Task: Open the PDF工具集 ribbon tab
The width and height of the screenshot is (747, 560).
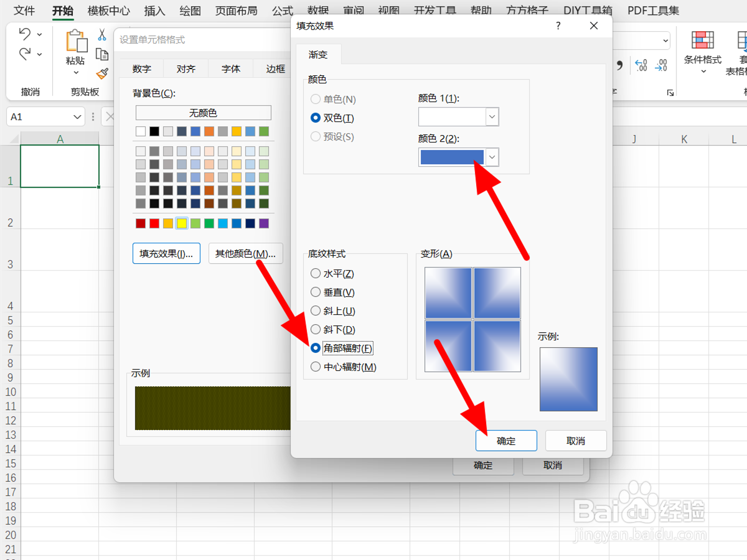Action: click(654, 11)
